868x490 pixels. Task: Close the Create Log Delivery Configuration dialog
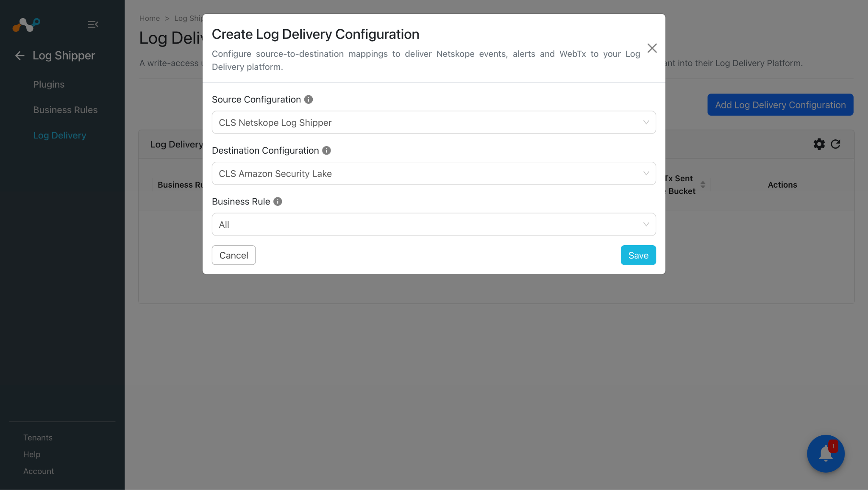point(652,48)
